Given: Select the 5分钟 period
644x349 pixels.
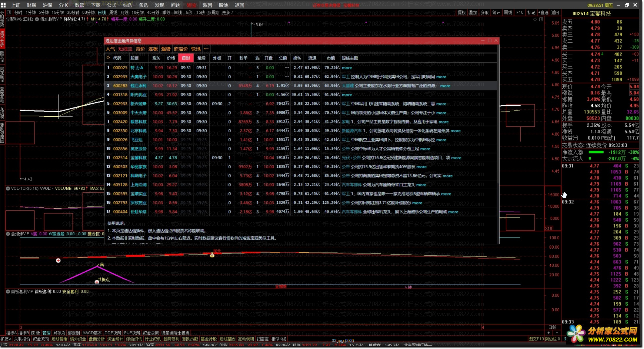Looking at the screenshot, I should point(44,13).
